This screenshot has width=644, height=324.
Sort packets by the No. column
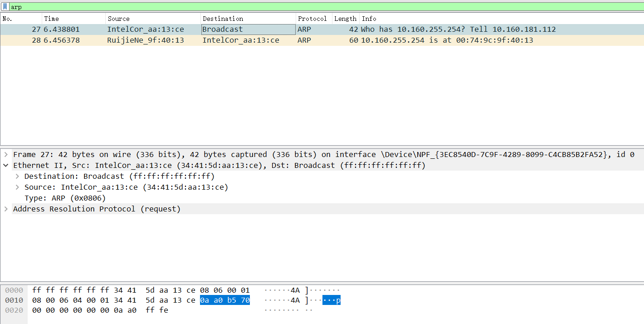[21, 19]
